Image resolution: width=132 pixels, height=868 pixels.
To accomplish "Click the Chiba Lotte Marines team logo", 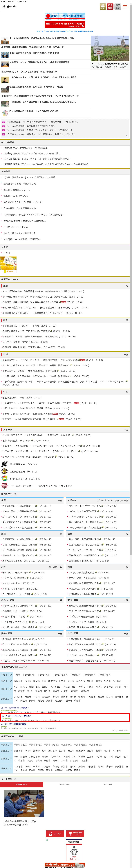I will pyautogui.click(x=4, y=464).
